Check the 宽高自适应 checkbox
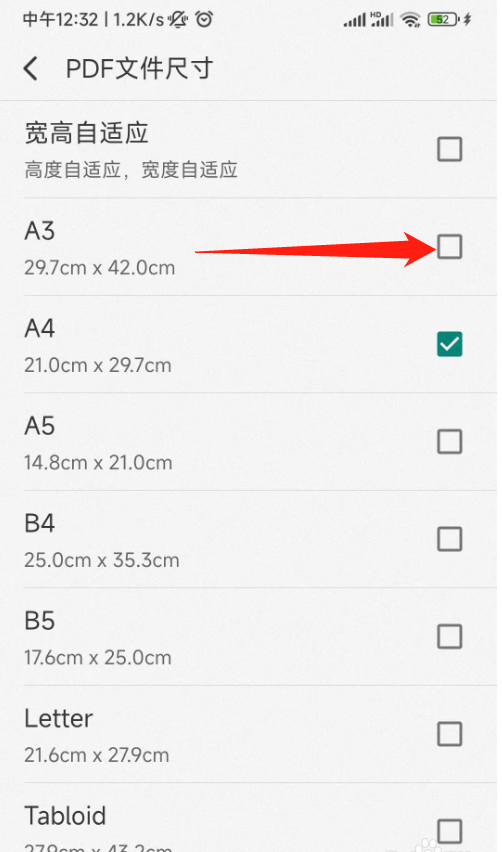This screenshot has width=502, height=852. (x=450, y=149)
